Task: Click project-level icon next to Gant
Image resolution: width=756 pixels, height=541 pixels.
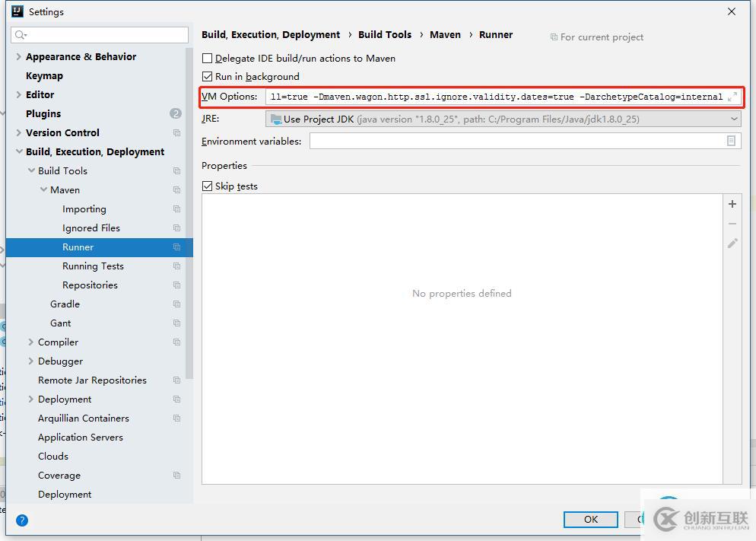Action: (x=177, y=323)
